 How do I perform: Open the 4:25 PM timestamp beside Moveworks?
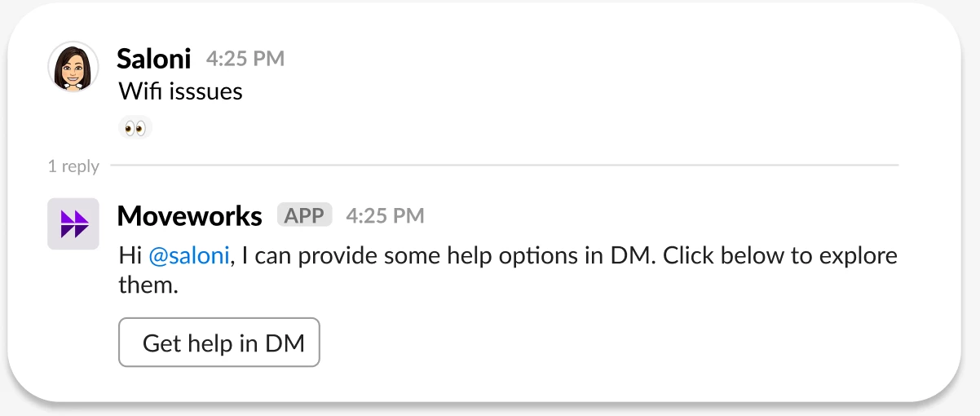pos(385,216)
